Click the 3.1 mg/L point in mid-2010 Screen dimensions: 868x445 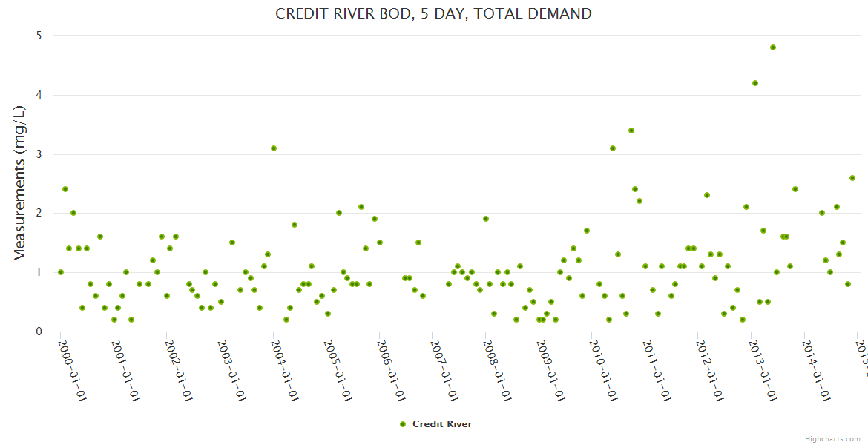(613, 148)
